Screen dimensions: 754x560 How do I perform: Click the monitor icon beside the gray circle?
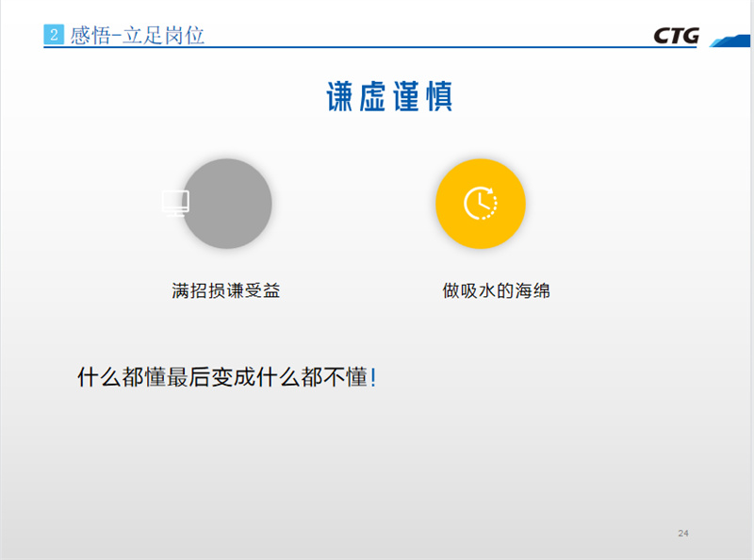[175, 203]
